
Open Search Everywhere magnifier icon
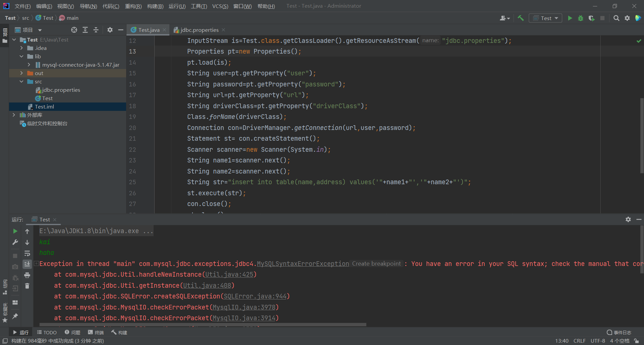616,18
